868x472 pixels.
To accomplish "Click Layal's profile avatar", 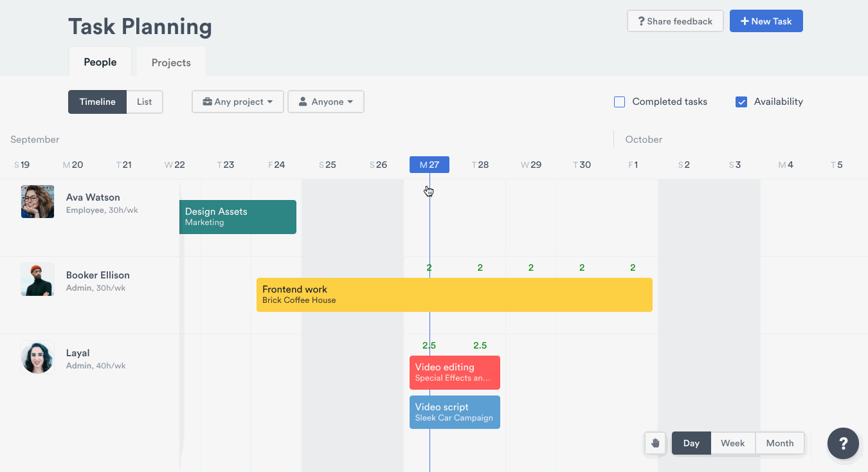I will coord(37,358).
